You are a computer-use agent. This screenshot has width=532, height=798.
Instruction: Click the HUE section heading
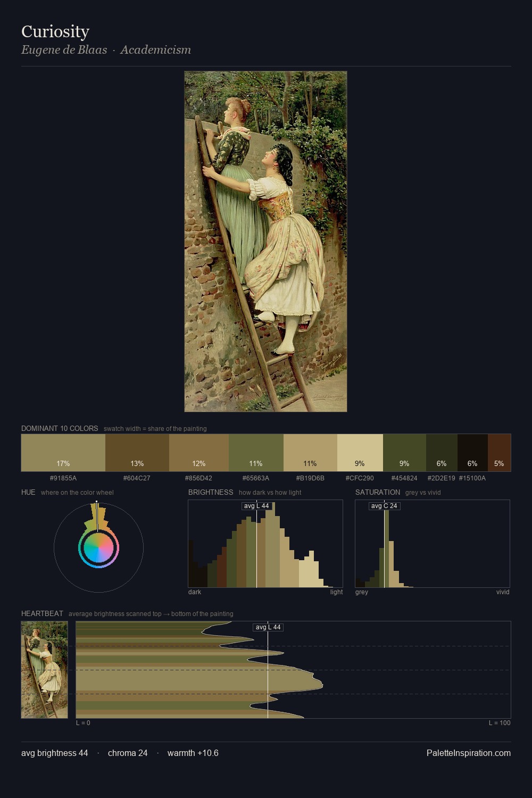28,492
